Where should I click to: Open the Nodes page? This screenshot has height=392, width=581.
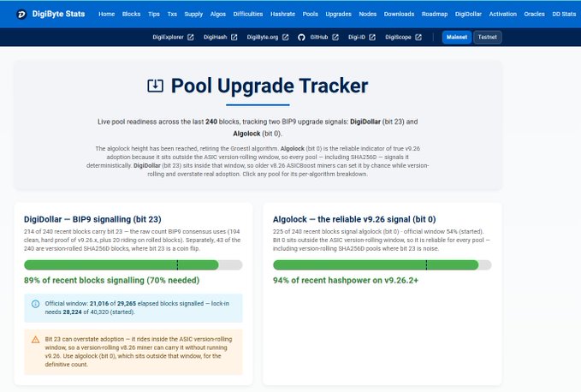tap(368, 14)
